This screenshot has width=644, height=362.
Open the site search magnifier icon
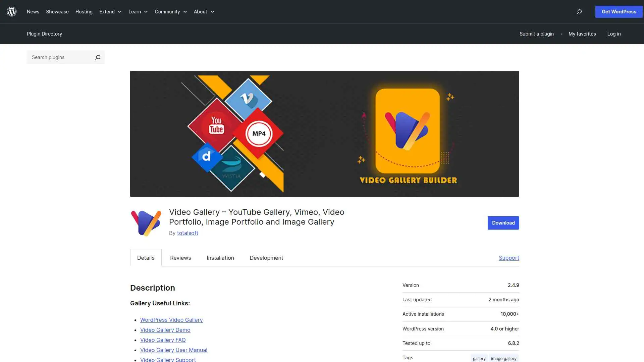[579, 12]
